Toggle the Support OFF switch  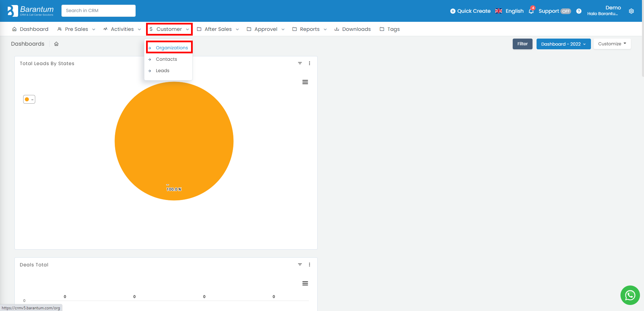[566, 11]
